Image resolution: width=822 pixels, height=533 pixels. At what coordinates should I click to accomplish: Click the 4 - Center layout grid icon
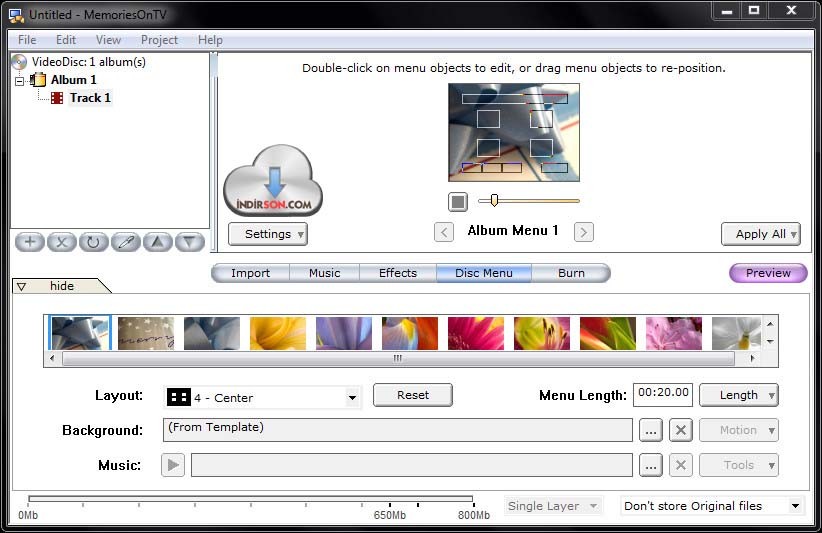pyautogui.click(x=178, y=397)
